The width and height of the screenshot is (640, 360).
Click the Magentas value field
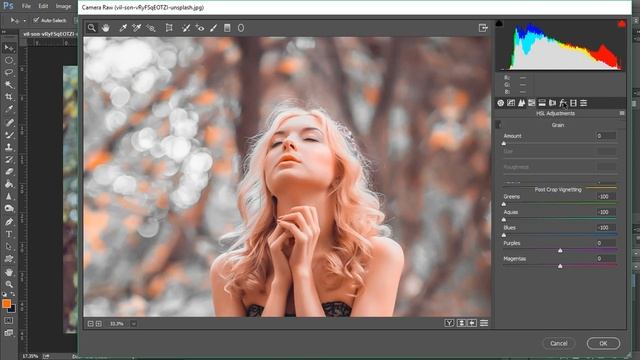(606, 258)
